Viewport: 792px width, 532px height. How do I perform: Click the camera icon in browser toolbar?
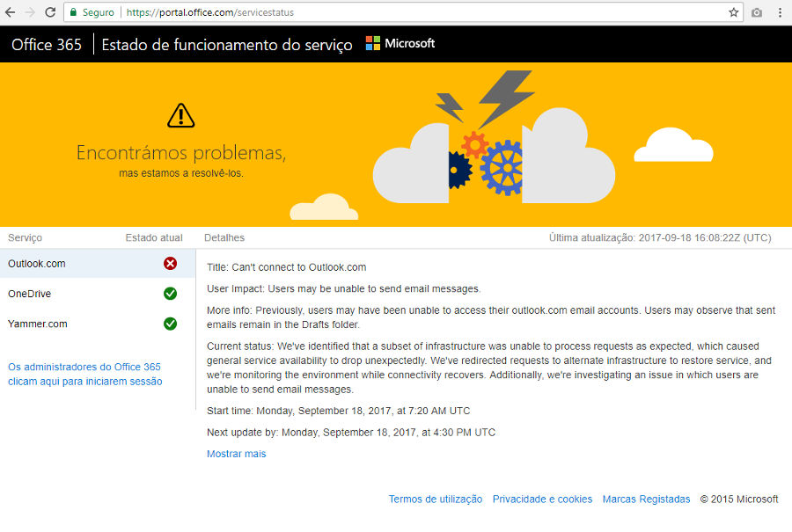[757, 12]
